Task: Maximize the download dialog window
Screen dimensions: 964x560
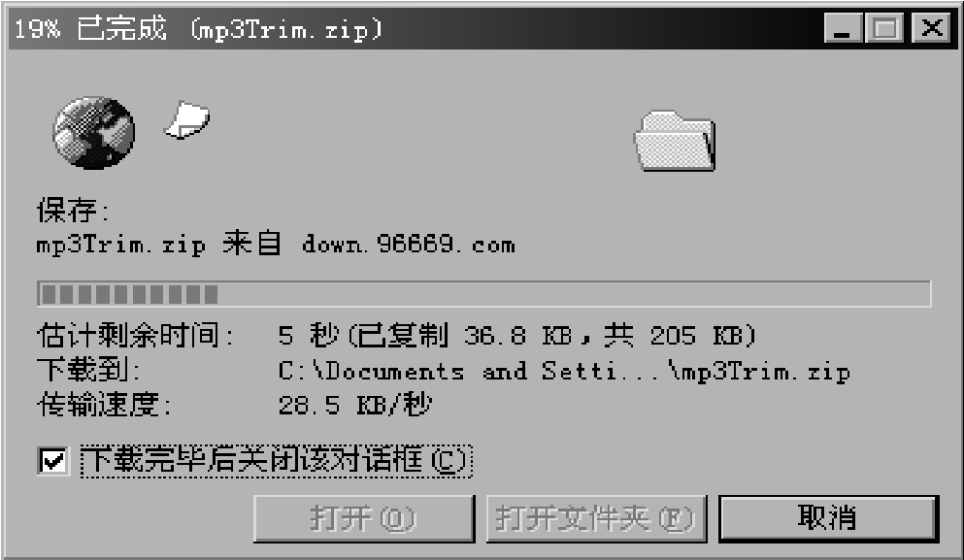Action: pyautogui.click(x=884, y=28)
